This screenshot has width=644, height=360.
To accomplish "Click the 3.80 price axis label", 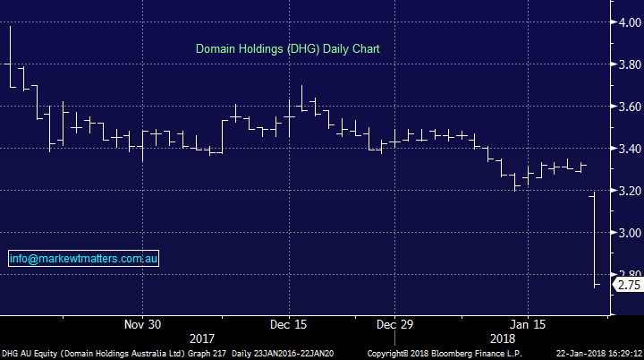I will tap(630, 64).
